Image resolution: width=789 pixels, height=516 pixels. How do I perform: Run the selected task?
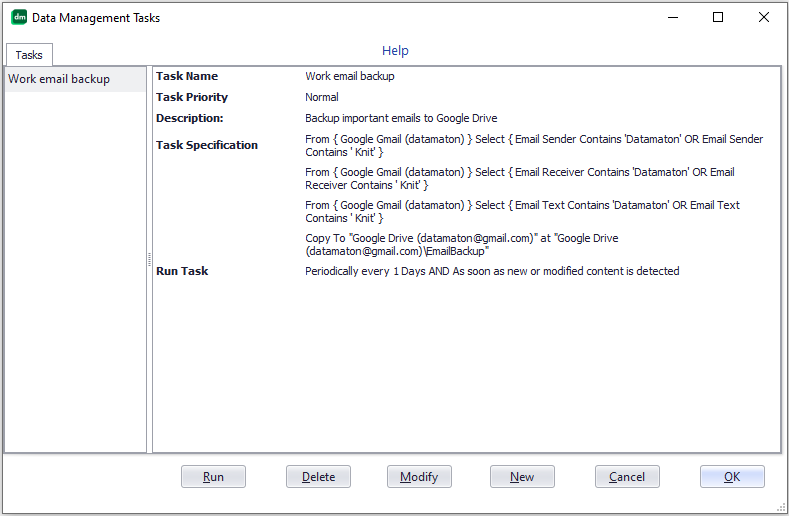213,477
